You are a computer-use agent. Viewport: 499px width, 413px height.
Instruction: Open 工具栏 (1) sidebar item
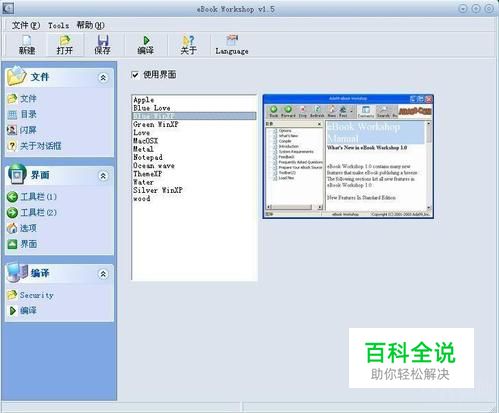pyautogui.click(x=32, y=197)
